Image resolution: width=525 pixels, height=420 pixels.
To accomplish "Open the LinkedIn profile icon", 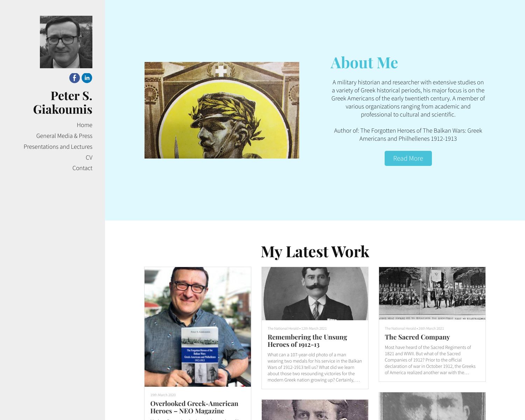I will coord(87,78).
